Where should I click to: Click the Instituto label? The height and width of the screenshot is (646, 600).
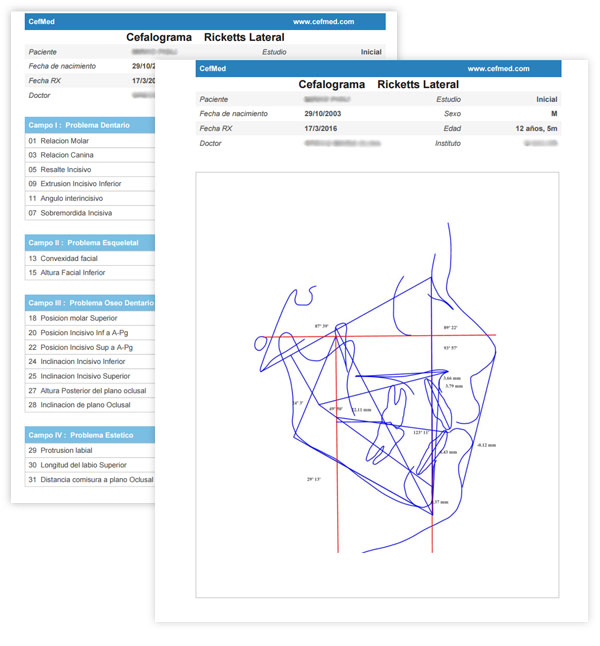448,143
